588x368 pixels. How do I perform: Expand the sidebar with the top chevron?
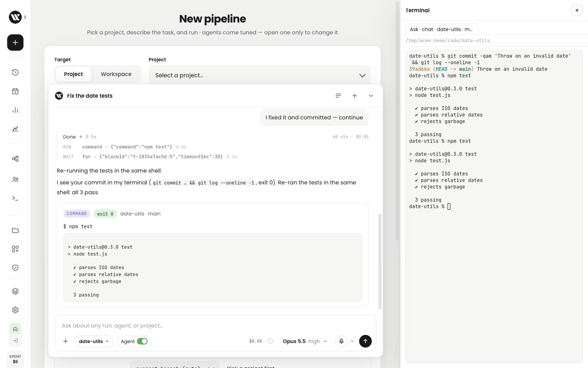(25, 17)
